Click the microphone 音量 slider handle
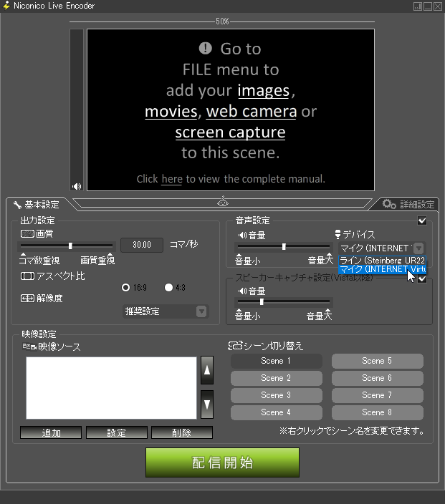This screenshot has height=504, width=445. [x=284, y=246]
